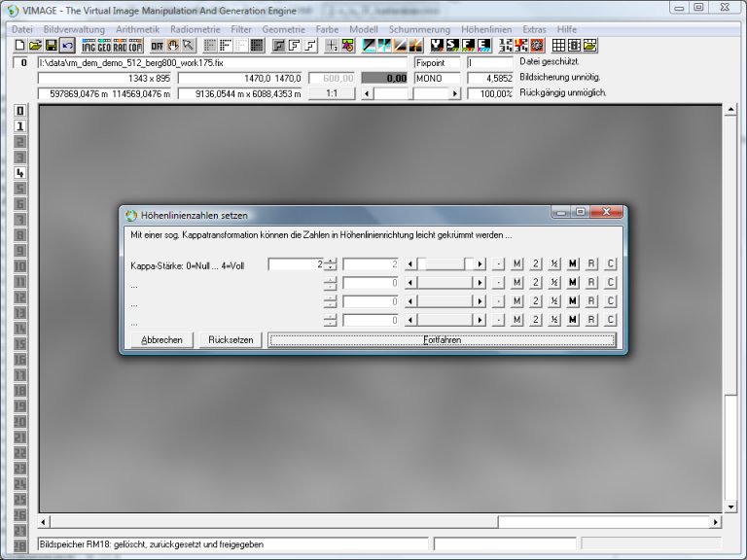Select image buffer 1 in left strip

click(19, 126)
